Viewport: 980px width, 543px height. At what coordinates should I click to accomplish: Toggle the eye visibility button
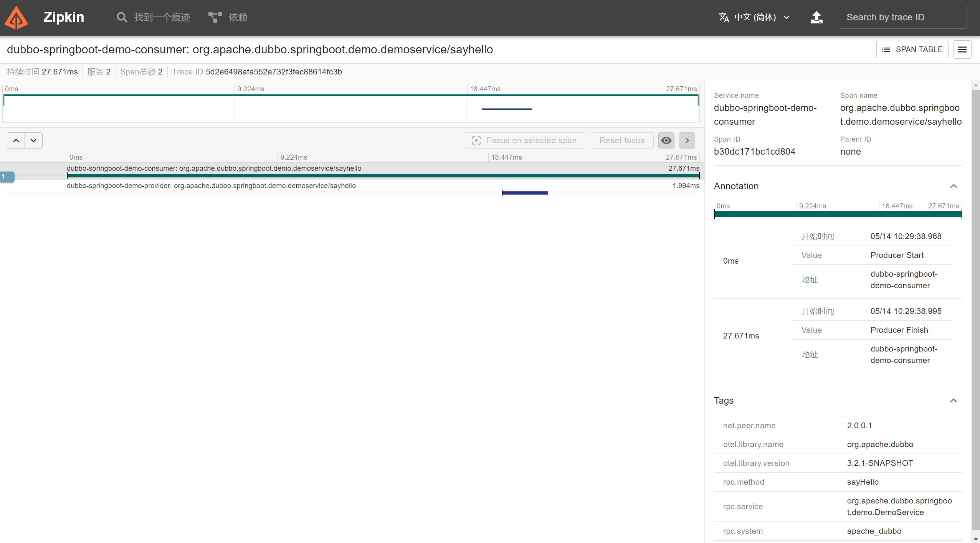pyautogui.click(x=666, y=140)
